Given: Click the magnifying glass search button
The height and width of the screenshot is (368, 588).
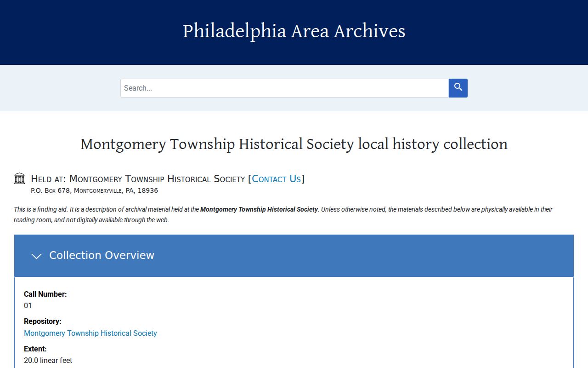Looking at the screenshot, I should 458,88.
